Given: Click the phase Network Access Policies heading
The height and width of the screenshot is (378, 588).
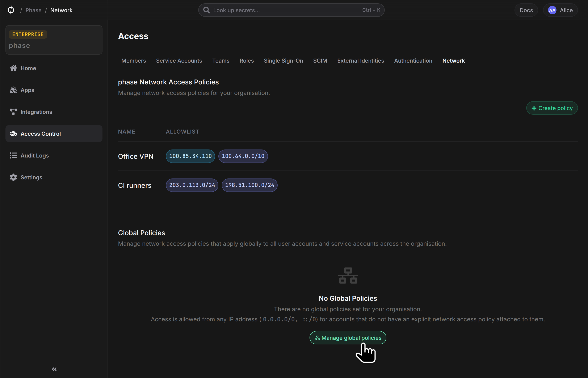Looking at the screenshot, I should (168, 82).
